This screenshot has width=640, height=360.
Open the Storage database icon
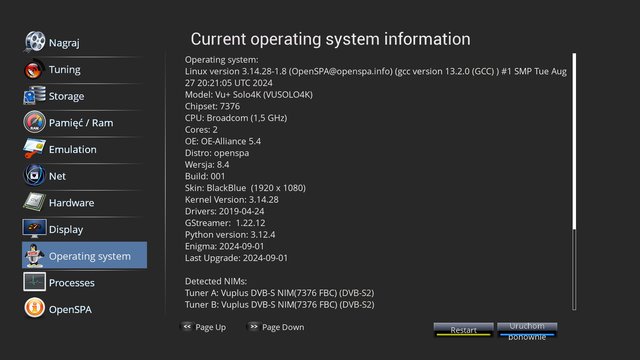(34, 96)
